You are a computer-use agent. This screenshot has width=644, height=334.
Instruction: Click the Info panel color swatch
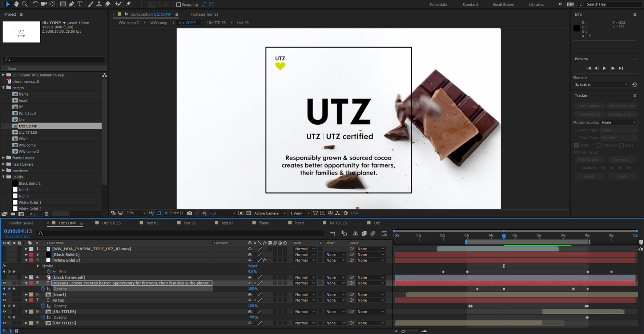(x=577, y=28)
